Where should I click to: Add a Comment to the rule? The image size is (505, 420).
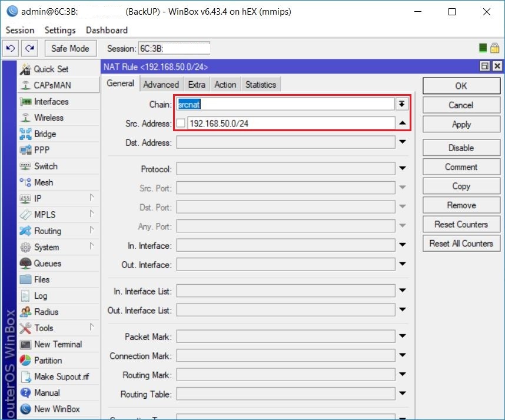click(461, 167)
